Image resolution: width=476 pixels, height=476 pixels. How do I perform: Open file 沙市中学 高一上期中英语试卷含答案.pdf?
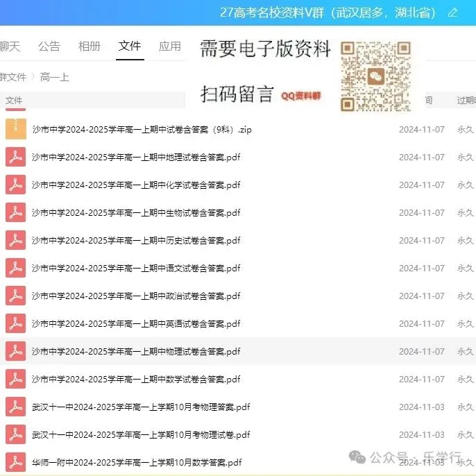point(136,324)
